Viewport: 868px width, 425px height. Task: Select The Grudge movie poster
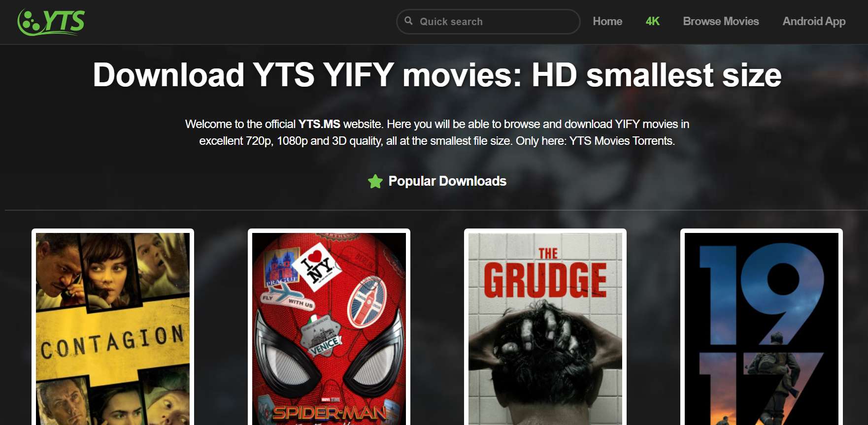click(545, 328)
